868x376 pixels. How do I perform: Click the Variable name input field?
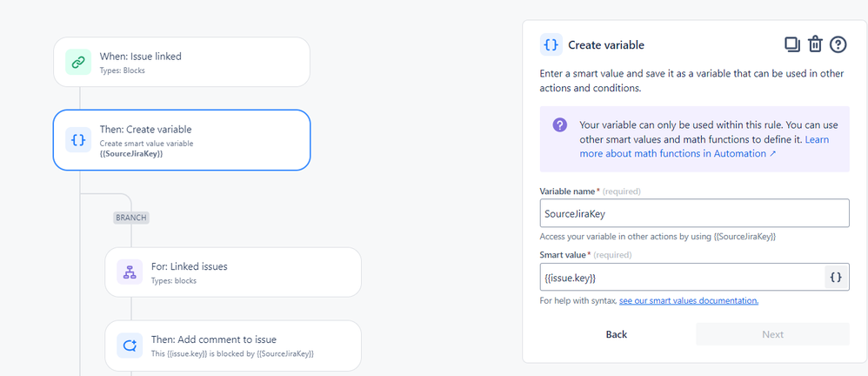click(694, 213)
